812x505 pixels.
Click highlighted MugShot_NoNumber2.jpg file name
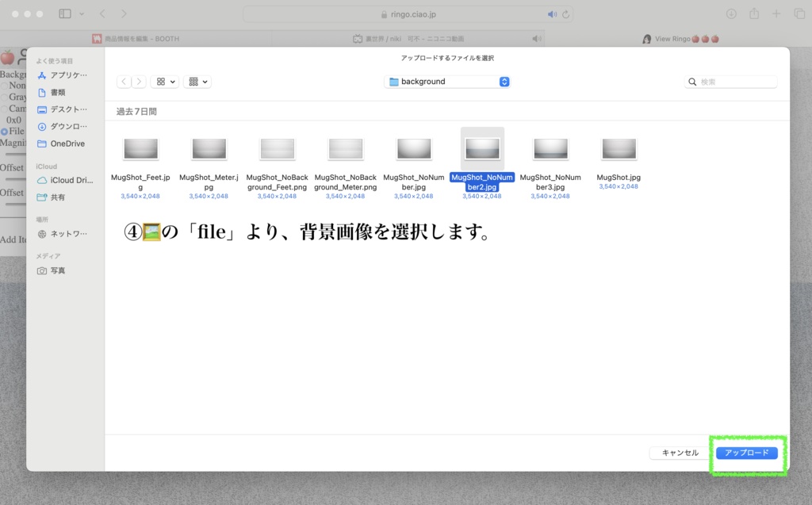(x=482, y=182)
